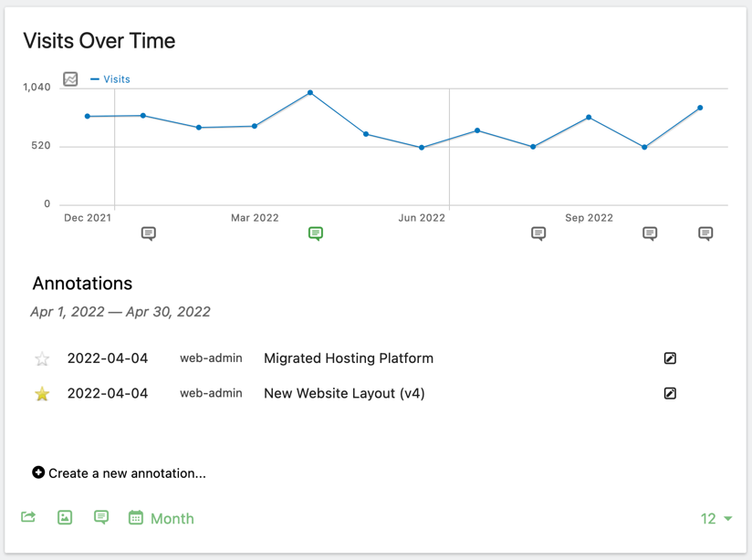
Task: Click the highest peak data point on the chart
Action: click(310, 93)
